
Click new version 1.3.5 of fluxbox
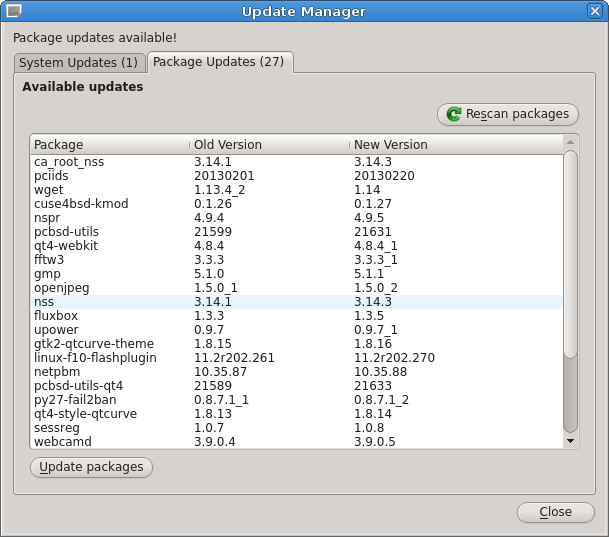pyautogui.click(x=369, y=316)
